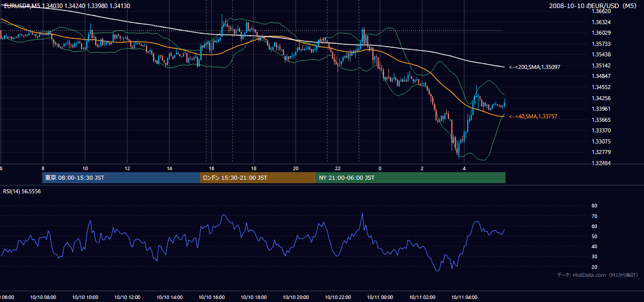Click the 10/11 00:00 date label

coord(380,297)
